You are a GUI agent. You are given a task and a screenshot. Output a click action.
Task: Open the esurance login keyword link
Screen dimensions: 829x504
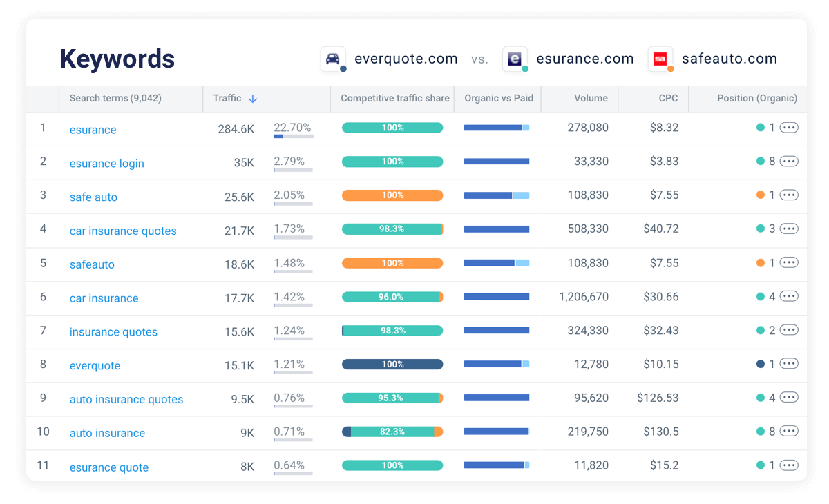click(106, 163)
